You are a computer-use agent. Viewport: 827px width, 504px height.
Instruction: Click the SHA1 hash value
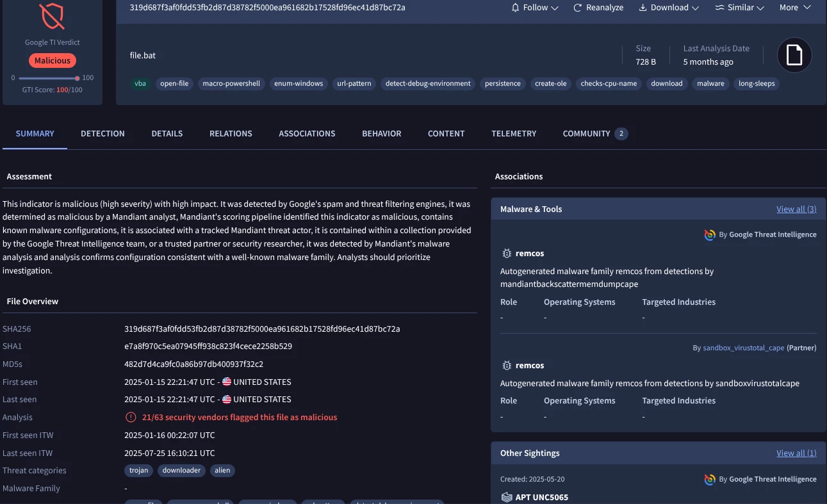pyautogui.click(x=208, y=346)
